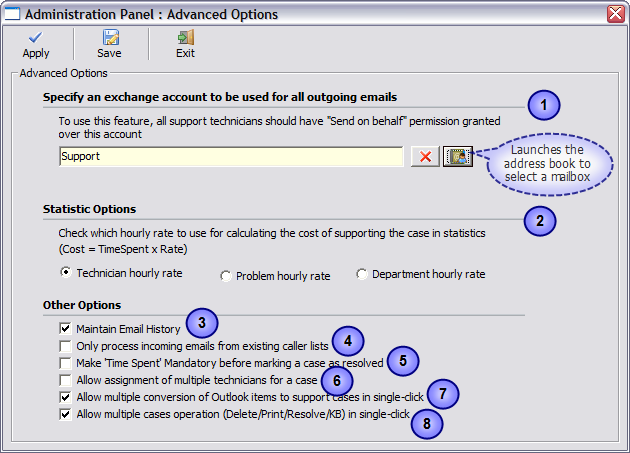Image resolution: width=630 pixels, height=453 pixels.
Task: Click the Exit door icon
Action: pos(186,37)
